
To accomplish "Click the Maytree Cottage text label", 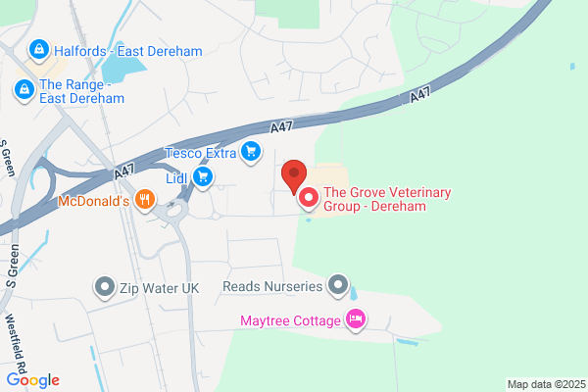I will pos(291,320).
